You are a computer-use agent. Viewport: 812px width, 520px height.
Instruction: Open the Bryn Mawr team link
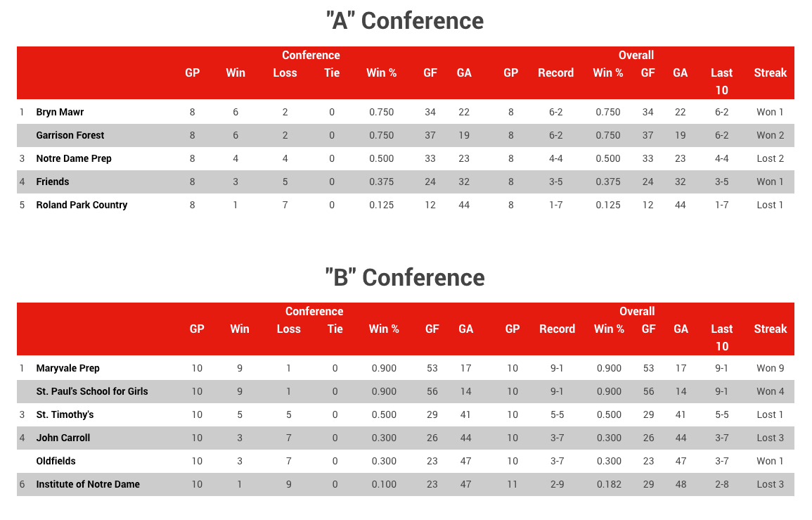(60, 112)
